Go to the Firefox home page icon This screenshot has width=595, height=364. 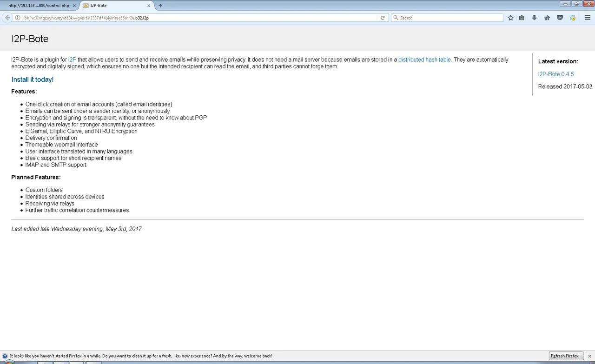tap(547, 18)
